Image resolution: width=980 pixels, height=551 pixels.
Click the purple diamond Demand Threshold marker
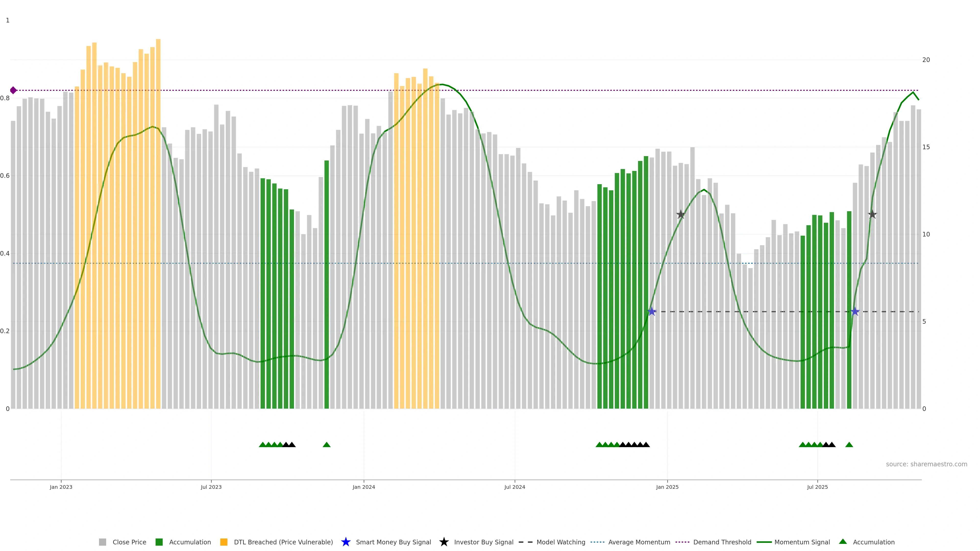pyautogui.click(x=13, y=90)
